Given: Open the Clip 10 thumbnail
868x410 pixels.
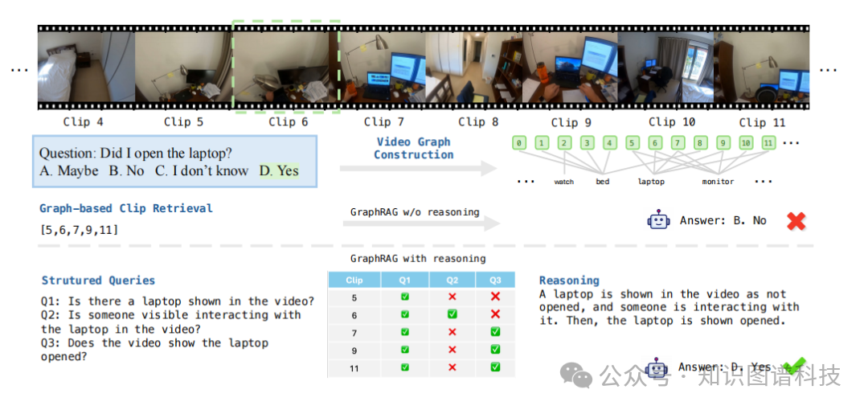Looking at the screenshot, I should [x=665, y=67].
